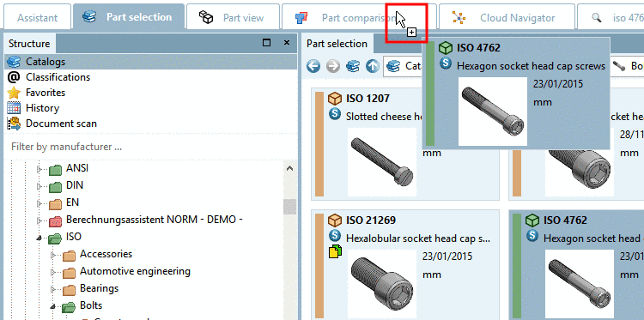Click the Cloud Navigator network icon
644x320 pixels.
click(459, 18)
